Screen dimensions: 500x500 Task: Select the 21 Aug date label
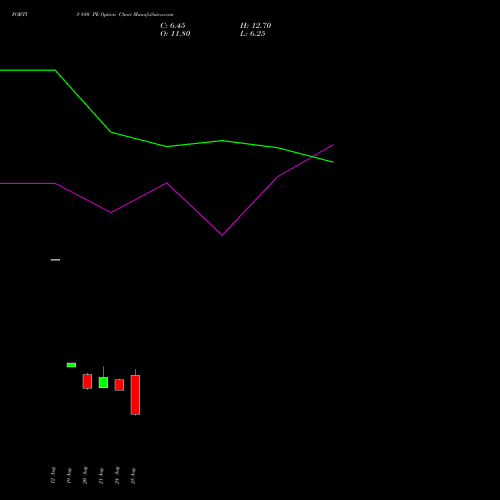point(101,475)
